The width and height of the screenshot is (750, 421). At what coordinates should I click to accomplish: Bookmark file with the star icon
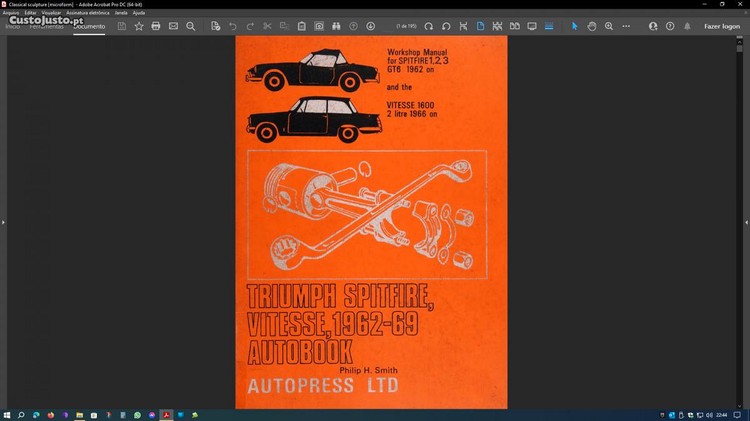[139, 26]
